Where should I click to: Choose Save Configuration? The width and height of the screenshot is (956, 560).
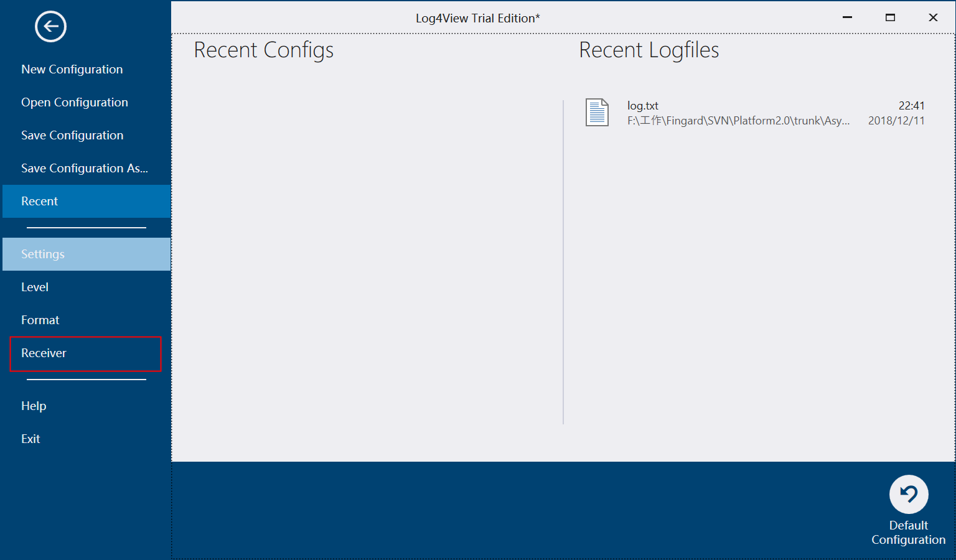tap(72, 135)
